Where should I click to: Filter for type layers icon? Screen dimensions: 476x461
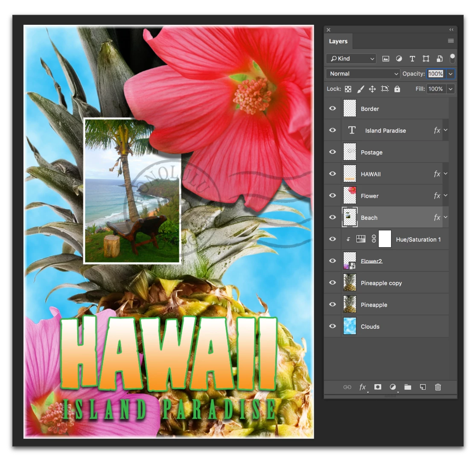click(x=412, y=59)
